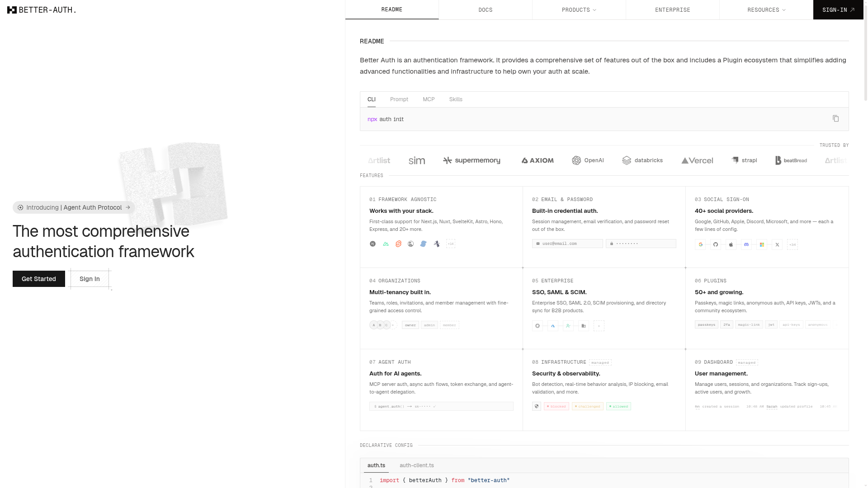Image resolution: width=868 pixels, height=488 pixels.
Task: Click the Get Started button
Action: pos(39,279)
